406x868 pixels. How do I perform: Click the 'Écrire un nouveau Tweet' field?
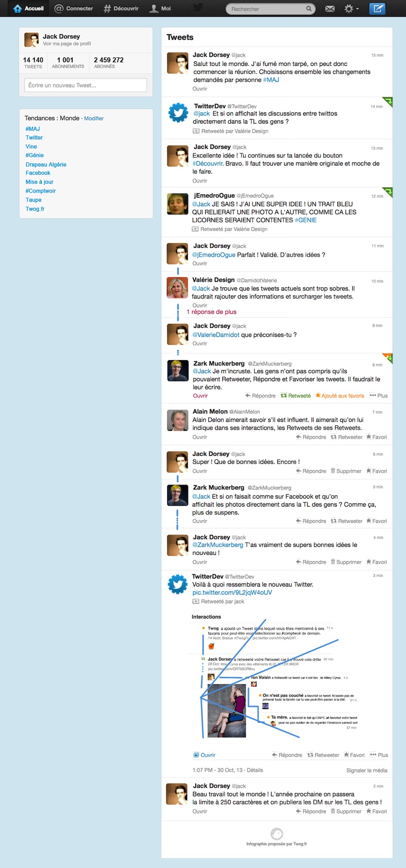(86, 85)
